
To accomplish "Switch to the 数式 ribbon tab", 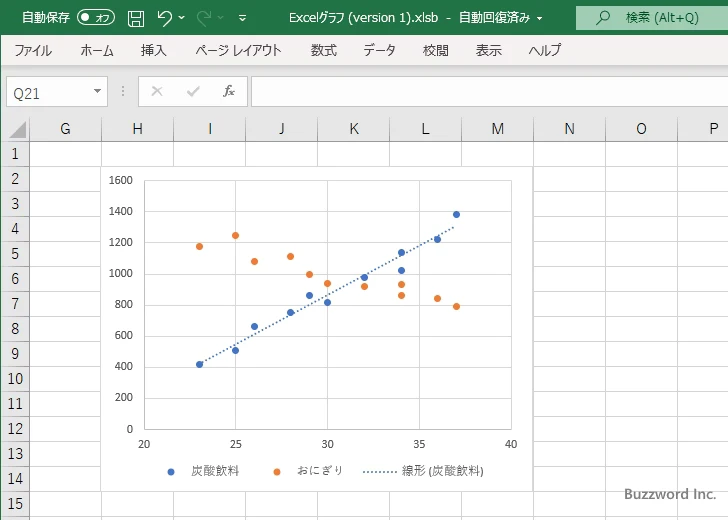I will pos(324,50).
